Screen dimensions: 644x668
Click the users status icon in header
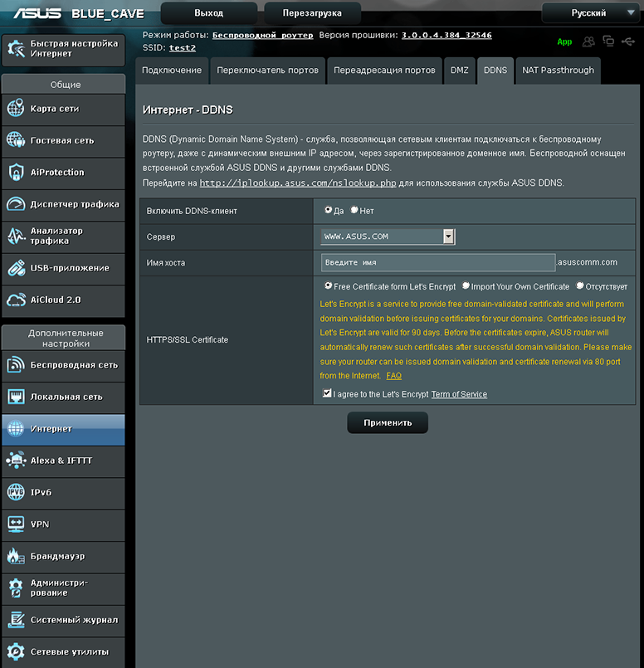click(x=588, y=41)
